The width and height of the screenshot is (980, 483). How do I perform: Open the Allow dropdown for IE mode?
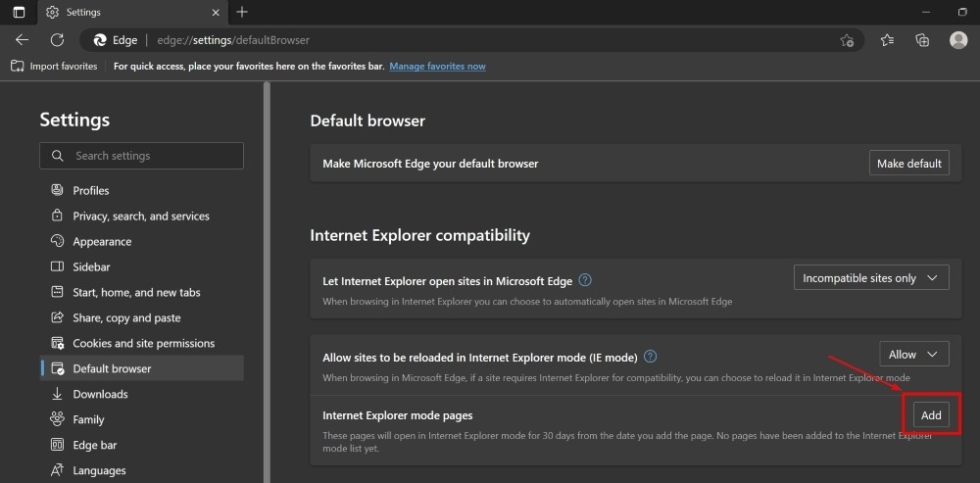coord(914,354)
